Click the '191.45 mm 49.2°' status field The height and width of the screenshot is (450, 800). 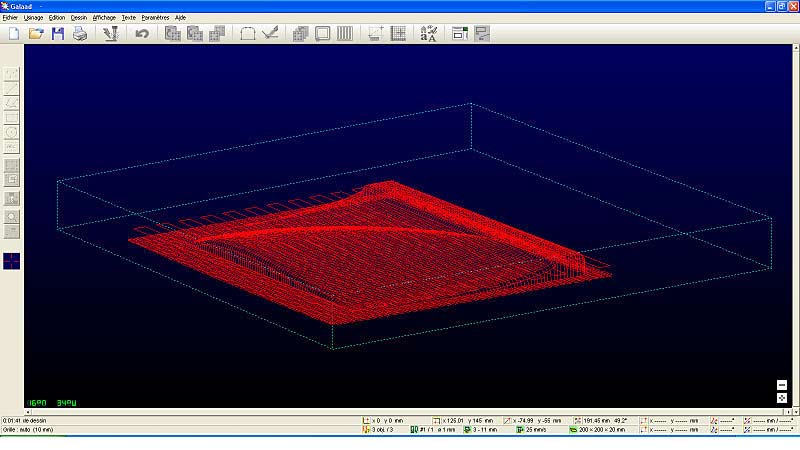point(601,421)
